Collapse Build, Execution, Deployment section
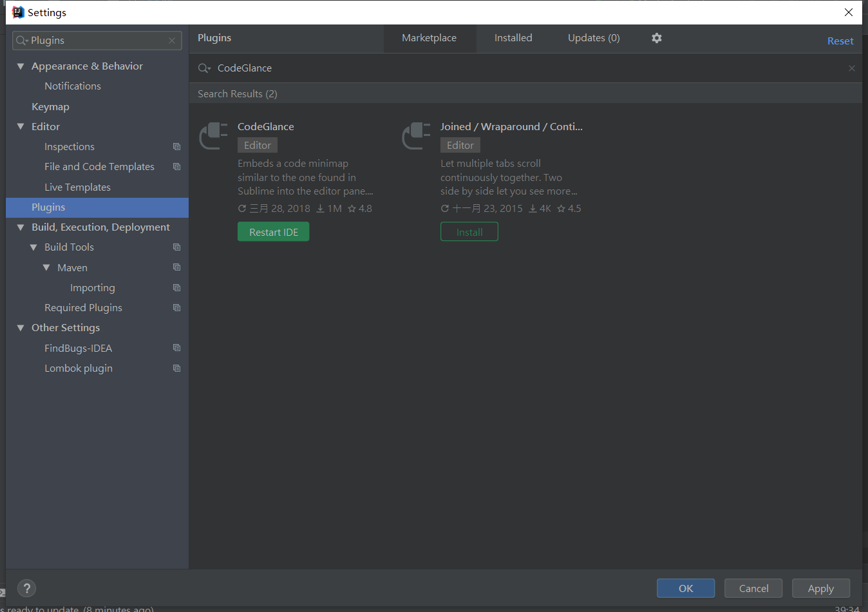Viewport: 868px width, 612px height. coord(21,227)
